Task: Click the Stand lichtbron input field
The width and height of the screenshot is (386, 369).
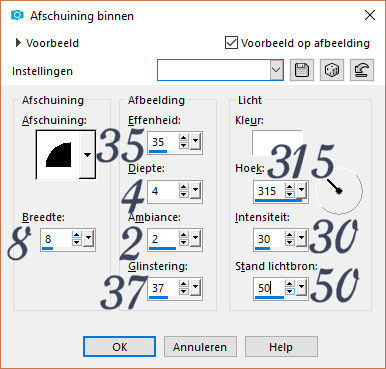Action: click(x=269, y=288)
